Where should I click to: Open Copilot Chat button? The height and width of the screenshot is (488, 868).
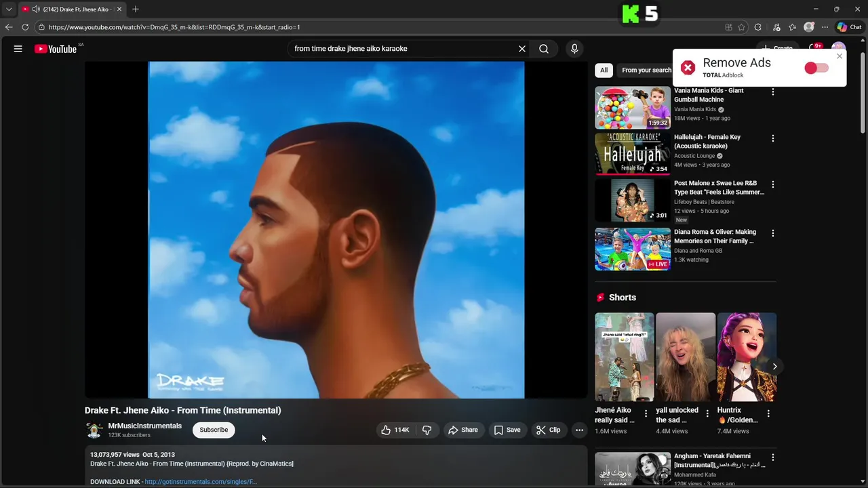pos(849,27)
